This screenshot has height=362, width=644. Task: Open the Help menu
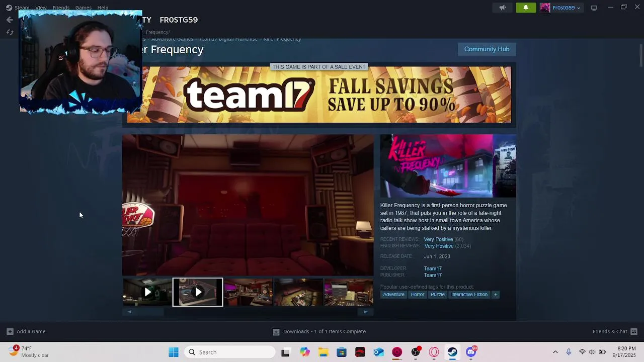(x=103, y=8)
